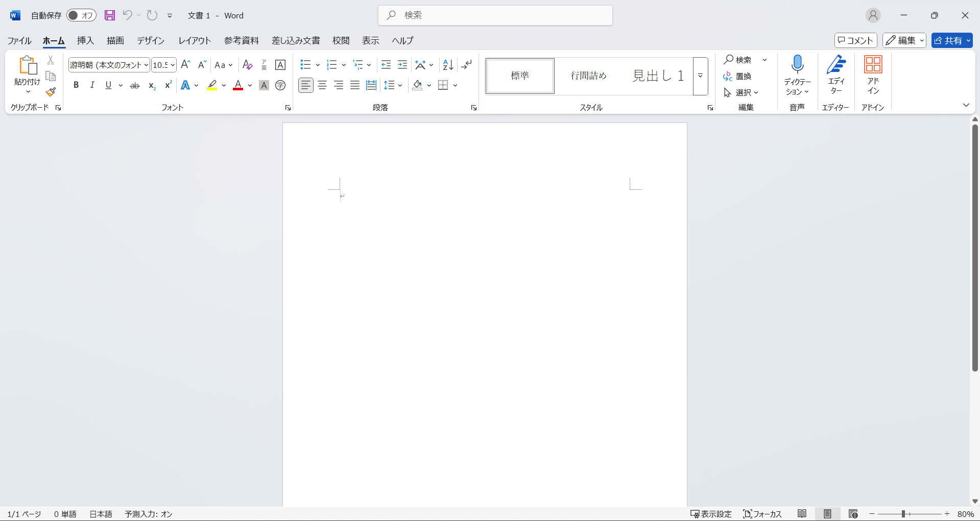Apply the red font color
The width and height of the screenshot is (980, 521).
pyautogui.click(x=238, y=85)
